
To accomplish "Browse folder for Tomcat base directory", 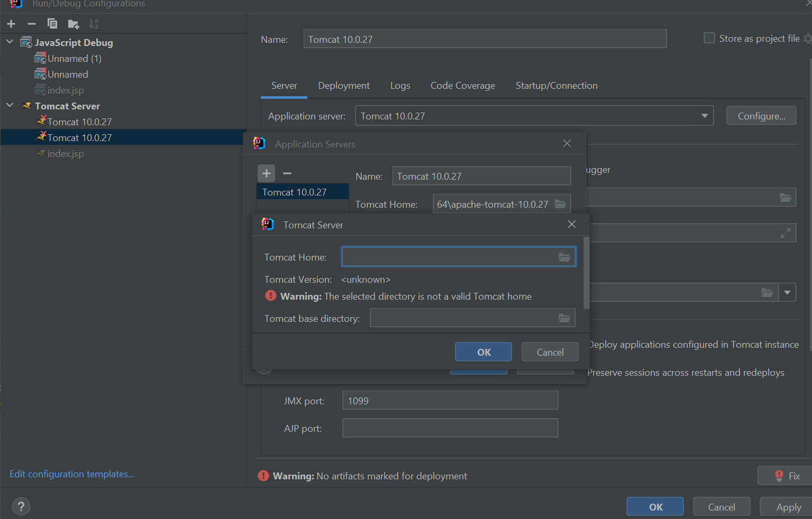I will click(x=564, y=318).
